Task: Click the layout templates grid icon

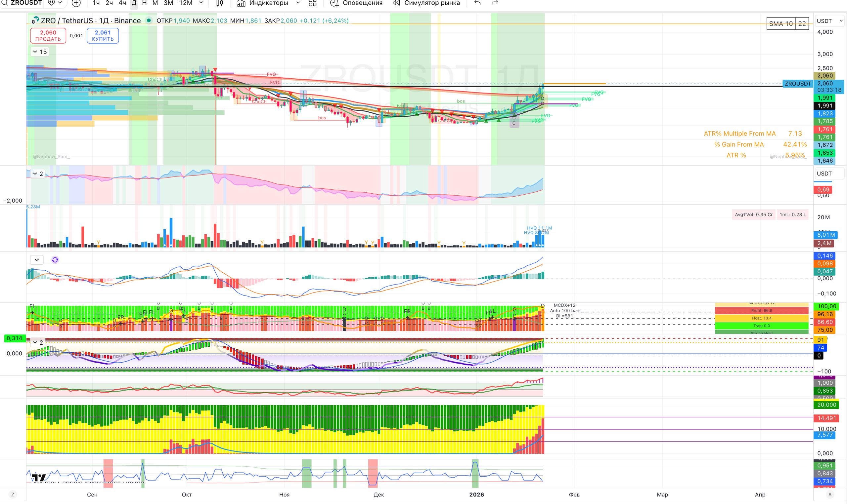Action: click(x=312, y=3)
